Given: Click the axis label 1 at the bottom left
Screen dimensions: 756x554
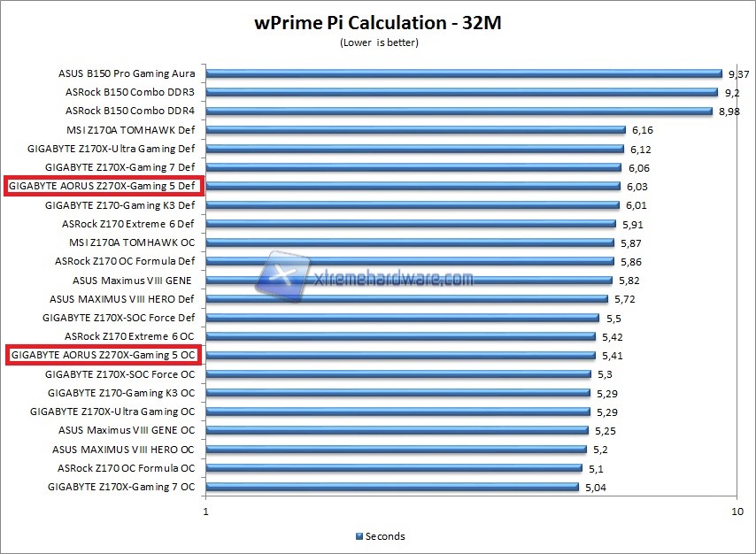Looking at the screenshot, I should point(204,510).
